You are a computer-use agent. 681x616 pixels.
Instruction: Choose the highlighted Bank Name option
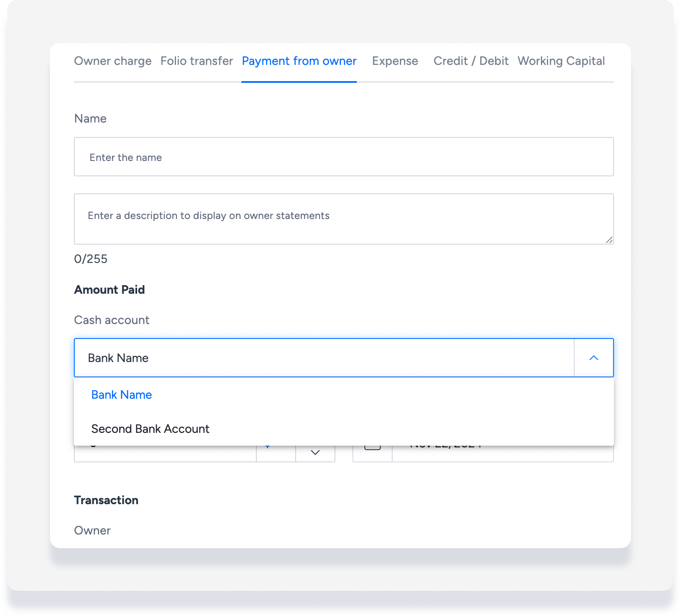pos(122,394)
